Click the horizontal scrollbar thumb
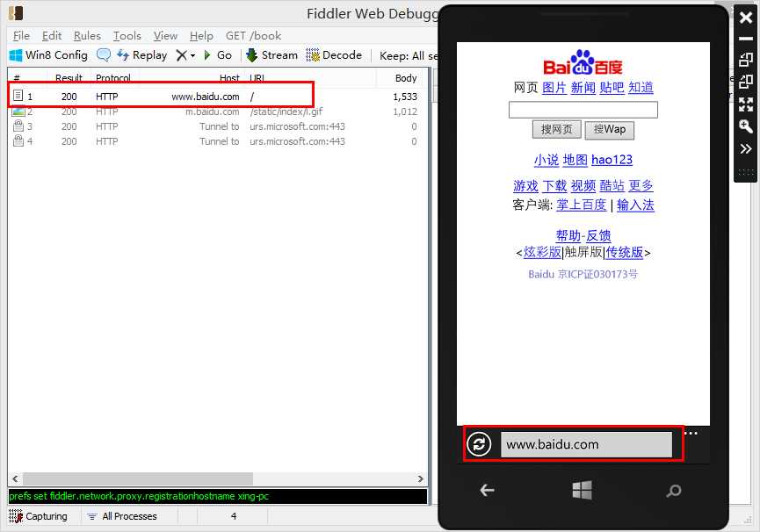 pyautogui.click(x=138, y=478)
